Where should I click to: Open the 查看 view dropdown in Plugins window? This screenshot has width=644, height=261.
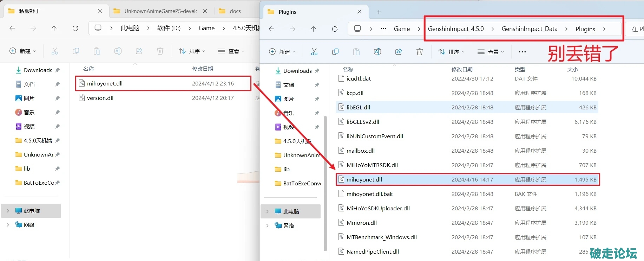(x=491, y=52)
